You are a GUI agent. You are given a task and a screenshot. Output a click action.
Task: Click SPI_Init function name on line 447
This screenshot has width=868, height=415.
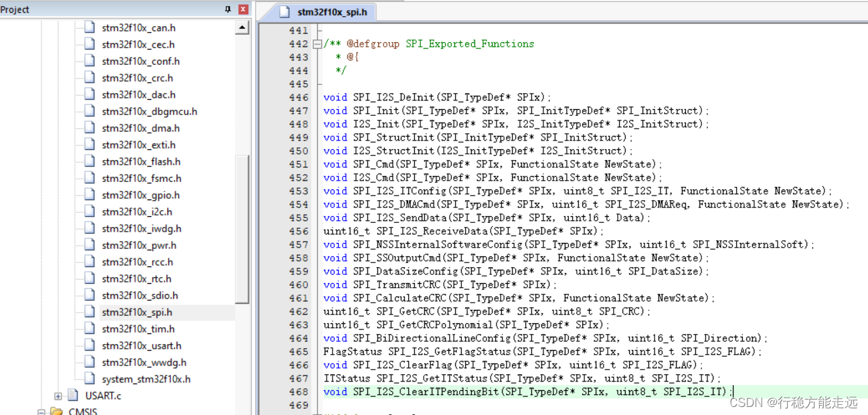click(x=376, y=111)
